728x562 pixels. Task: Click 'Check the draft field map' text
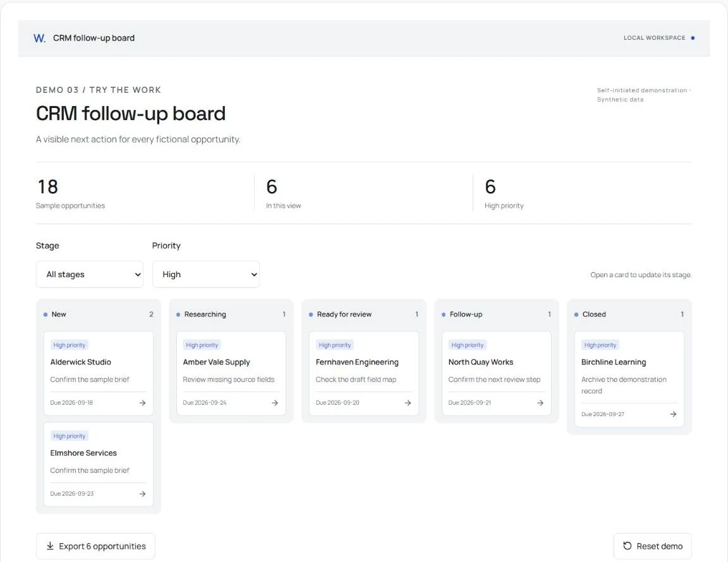click(356, 380)
